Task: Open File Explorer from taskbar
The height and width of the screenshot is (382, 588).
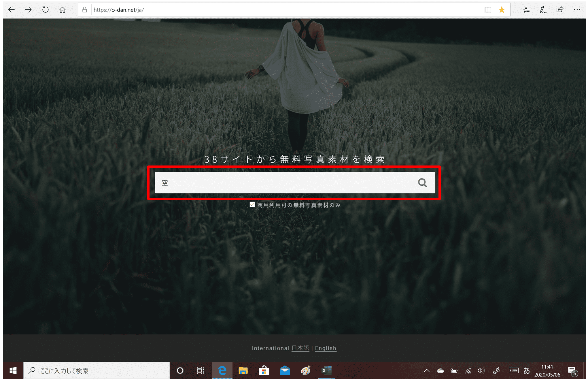Action: (243, 370)
